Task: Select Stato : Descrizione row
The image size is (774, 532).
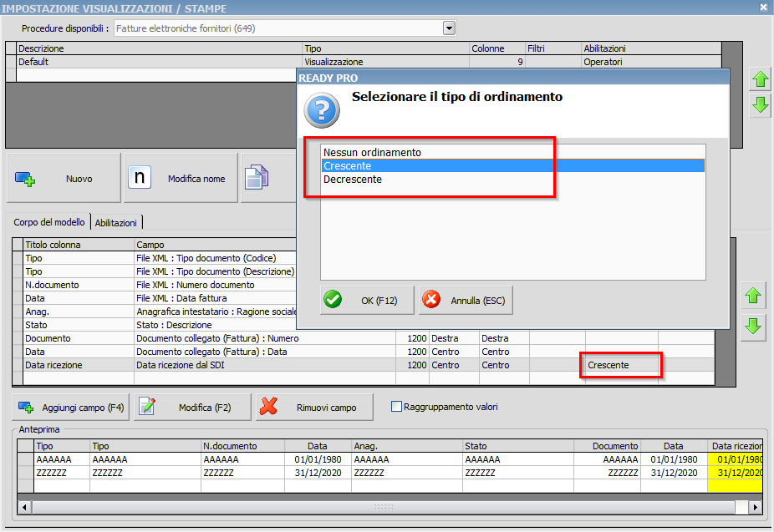Action: [155, 324]
